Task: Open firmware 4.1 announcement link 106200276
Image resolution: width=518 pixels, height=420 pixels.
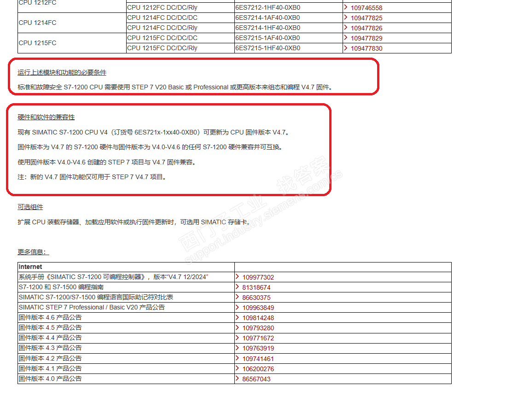Action: [258, 369]
